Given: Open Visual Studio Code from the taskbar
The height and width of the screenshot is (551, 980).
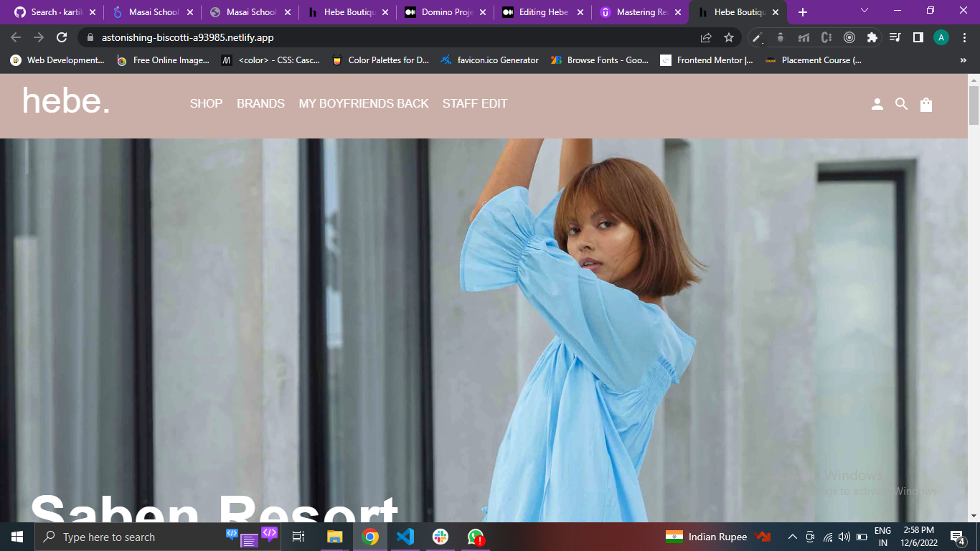Looking at the screenshot, I should (405, 536).
